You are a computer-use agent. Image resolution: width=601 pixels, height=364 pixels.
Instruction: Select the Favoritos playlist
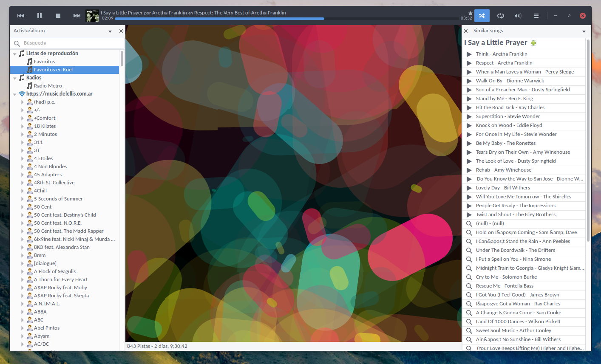(x=44, y=62)
